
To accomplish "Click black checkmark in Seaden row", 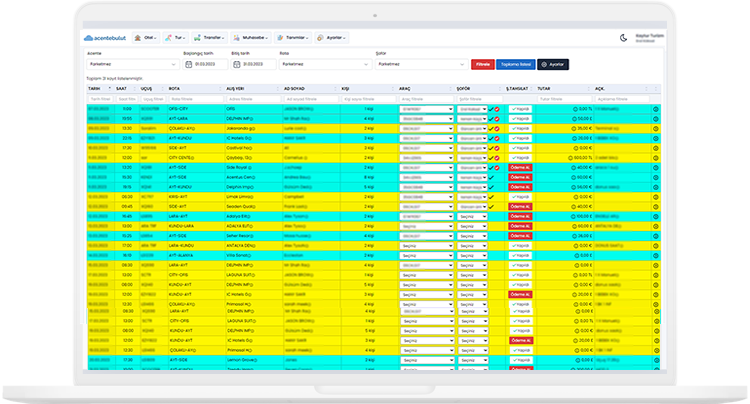I will click(491, 207).
